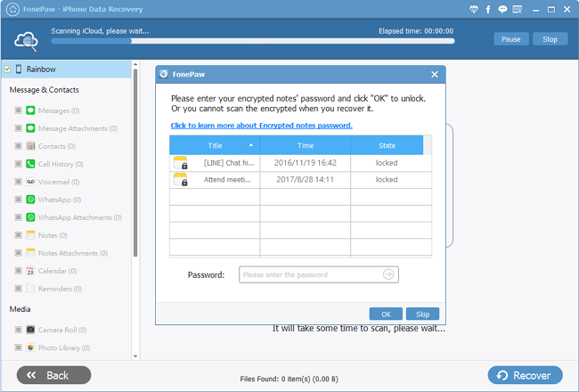Click the "2016/11/19 16:42" time cell
Image resolution: width=579 pixels, height=392 pixels.
click(x=306, y=163)
